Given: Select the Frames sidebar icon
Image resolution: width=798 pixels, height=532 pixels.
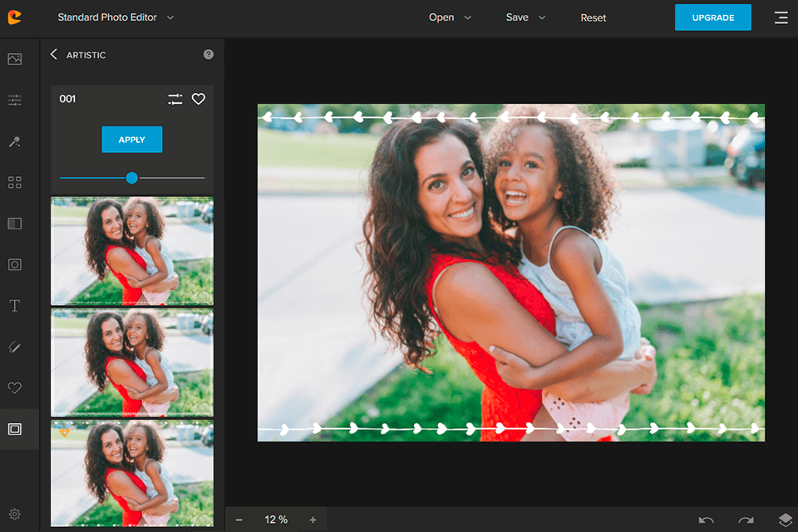Looking at the screenshot, I should coord(15,429).
